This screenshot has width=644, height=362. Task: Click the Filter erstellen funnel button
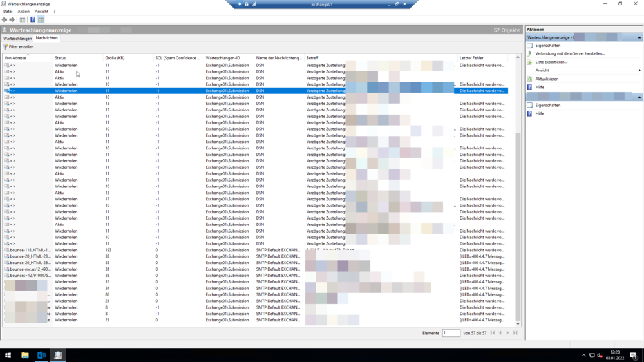coord(18,47)
